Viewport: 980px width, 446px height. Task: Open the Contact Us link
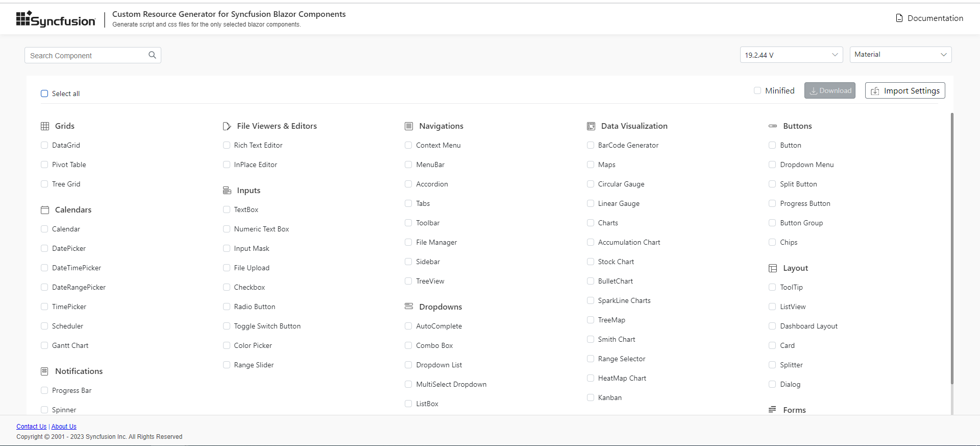pos(31,427)
